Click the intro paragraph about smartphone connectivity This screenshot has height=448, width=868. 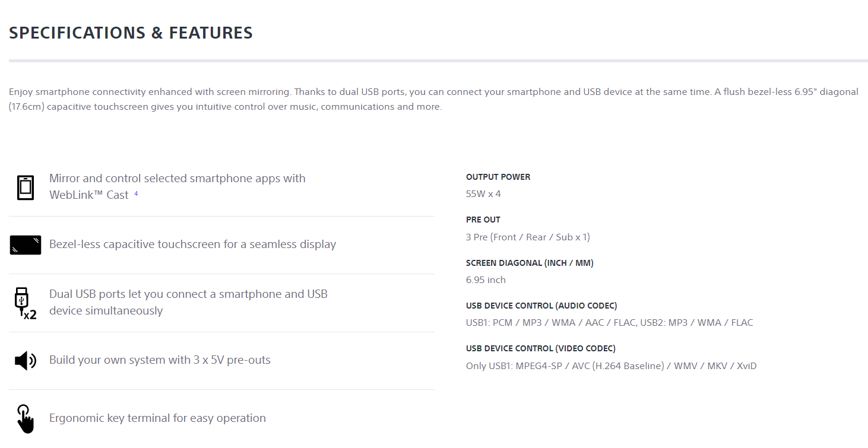[x=433, y=99]
